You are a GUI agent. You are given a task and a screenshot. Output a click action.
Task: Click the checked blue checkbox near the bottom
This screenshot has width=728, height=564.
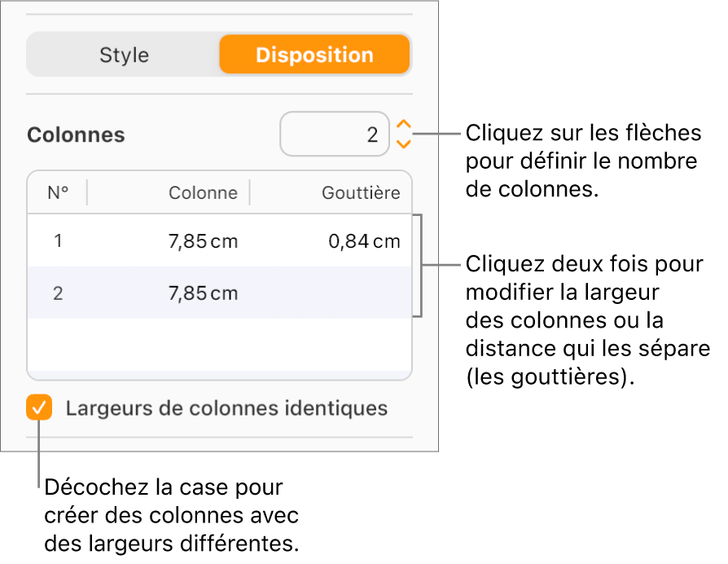(38, 408)
